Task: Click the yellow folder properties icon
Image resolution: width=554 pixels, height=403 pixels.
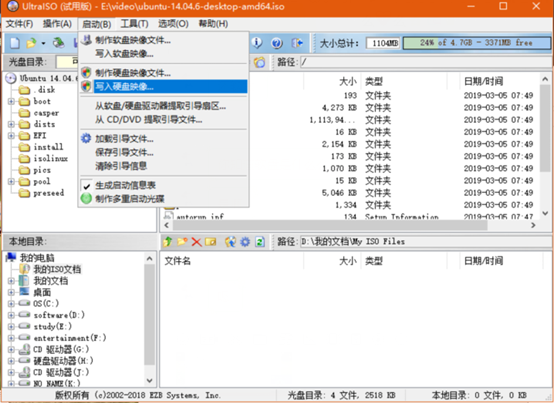Action: [211, 242]
